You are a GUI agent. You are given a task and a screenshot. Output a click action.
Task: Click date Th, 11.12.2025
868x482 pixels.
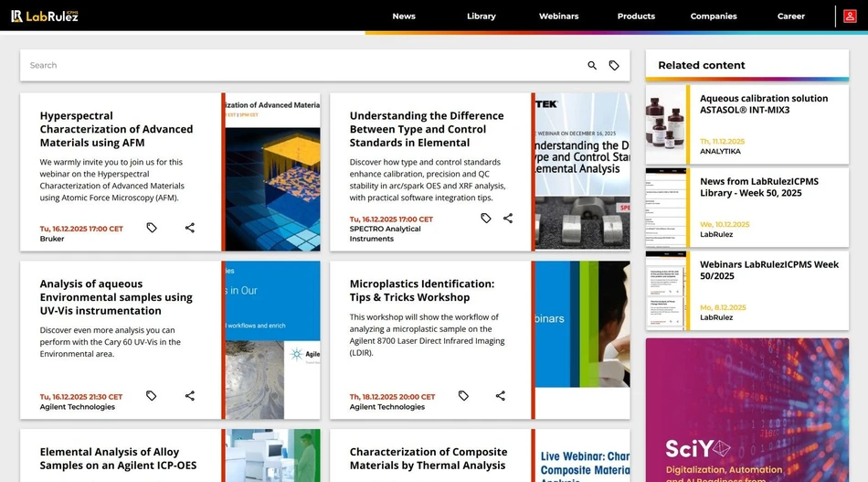tap(723, 141)
